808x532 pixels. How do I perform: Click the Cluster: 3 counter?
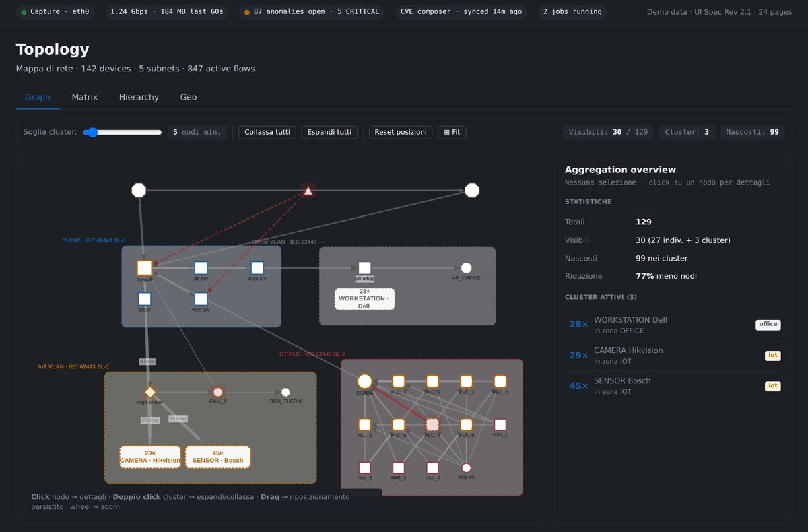coord(687,132)
